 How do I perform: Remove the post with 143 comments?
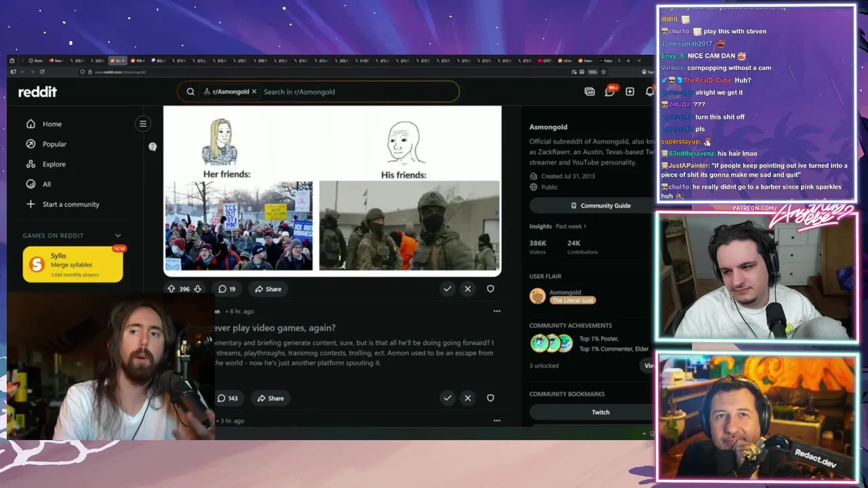[x=467, y=398]
